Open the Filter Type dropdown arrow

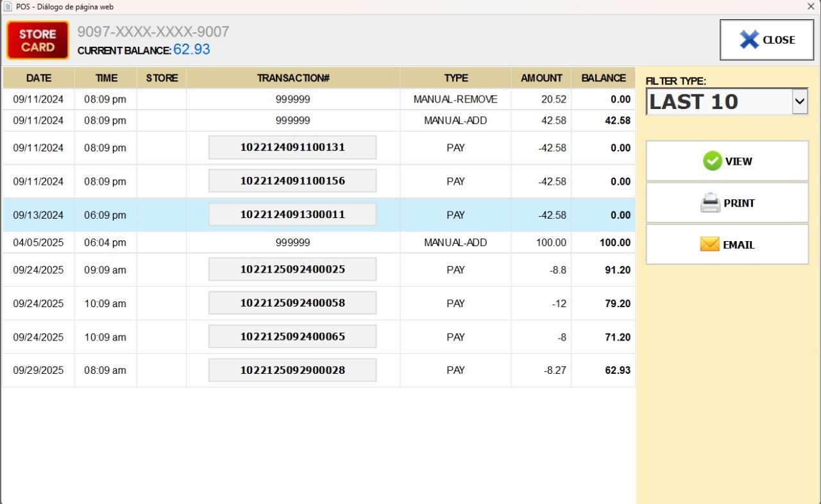pos(799,101)
